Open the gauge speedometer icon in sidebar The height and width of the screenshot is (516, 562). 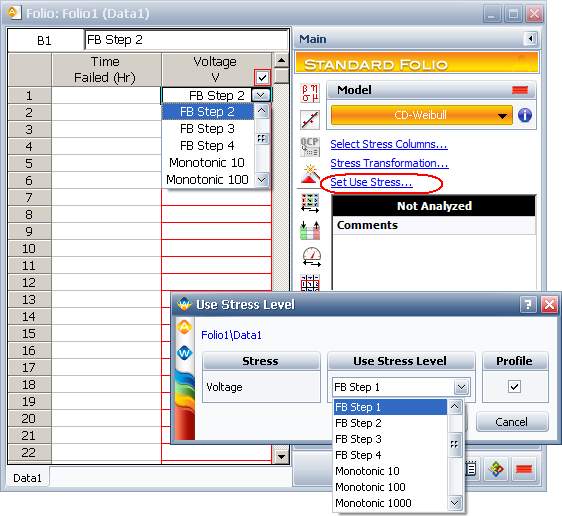[x=311, y=257]
